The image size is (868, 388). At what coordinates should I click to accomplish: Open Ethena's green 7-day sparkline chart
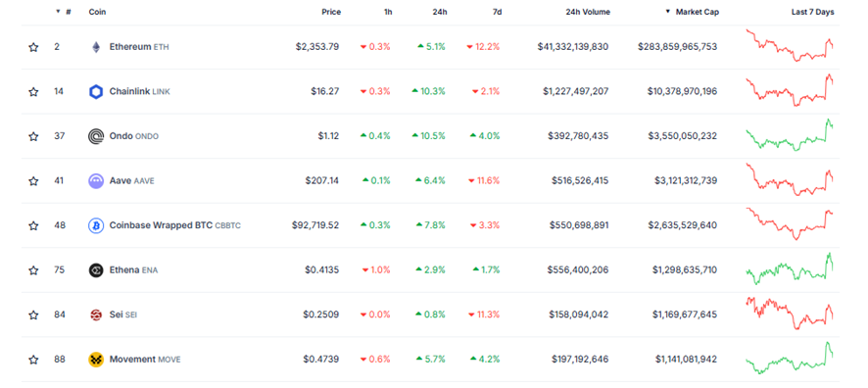[790, 268]
